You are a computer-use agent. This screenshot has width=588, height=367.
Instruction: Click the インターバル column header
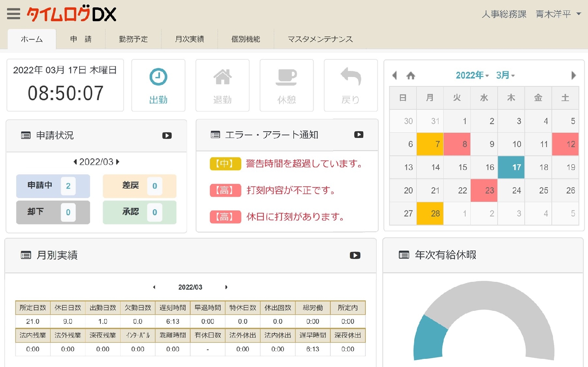(138, 335)
